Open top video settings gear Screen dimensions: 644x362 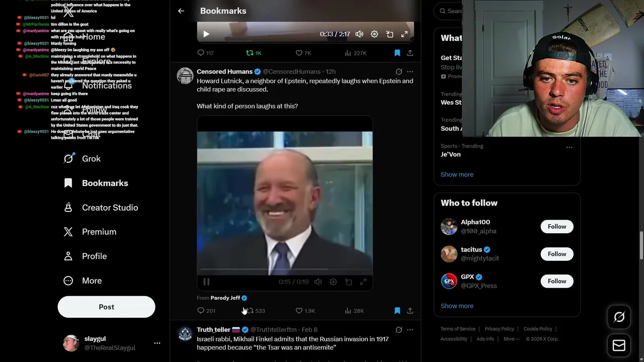point(374,34)
